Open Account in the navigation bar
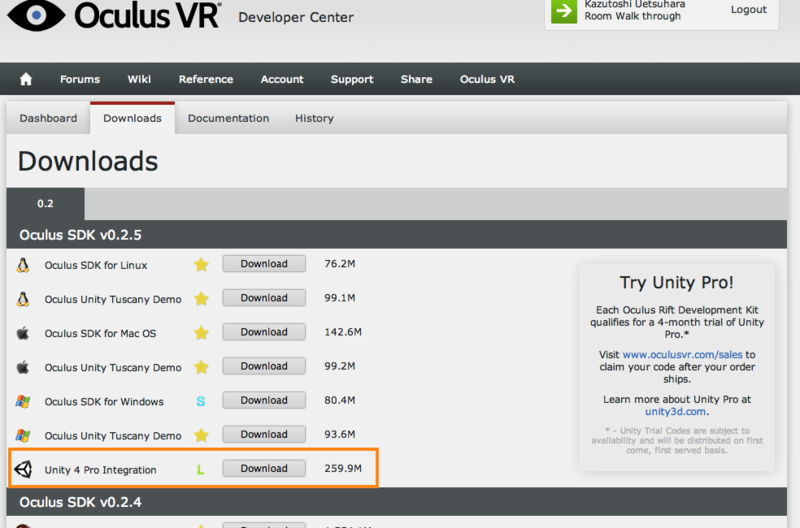800x528 pixels. [x=282, y=79]
